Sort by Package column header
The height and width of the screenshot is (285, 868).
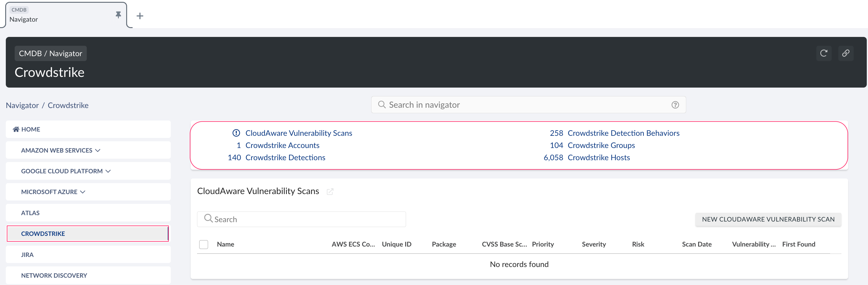444,244
